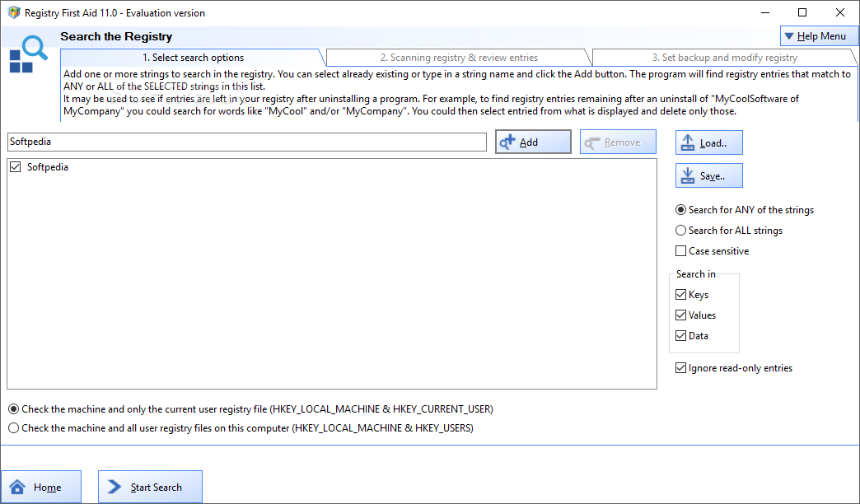Click the magnifier Search the Registry icon

click(28, 54)
